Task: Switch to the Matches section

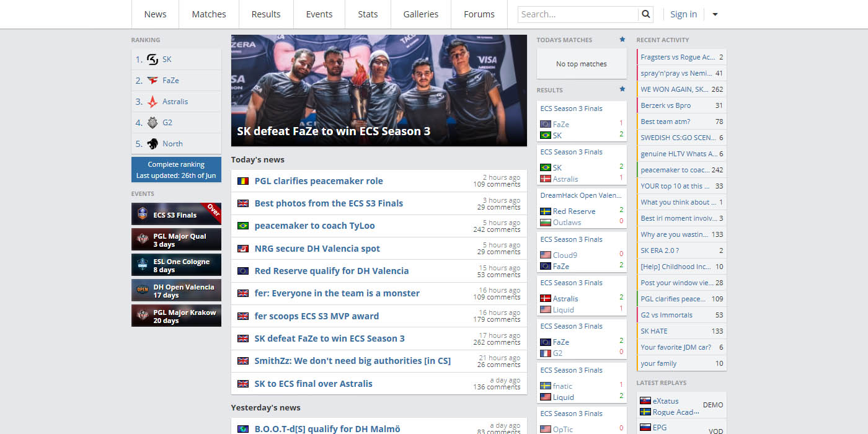Action: [208, 14]
